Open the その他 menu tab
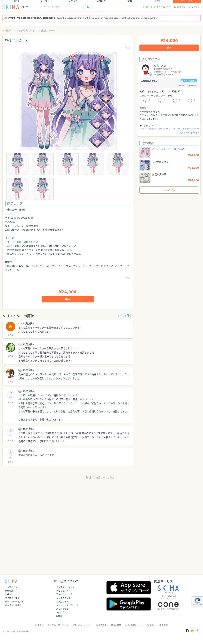203x644 pixels. (x=158, y=1)
